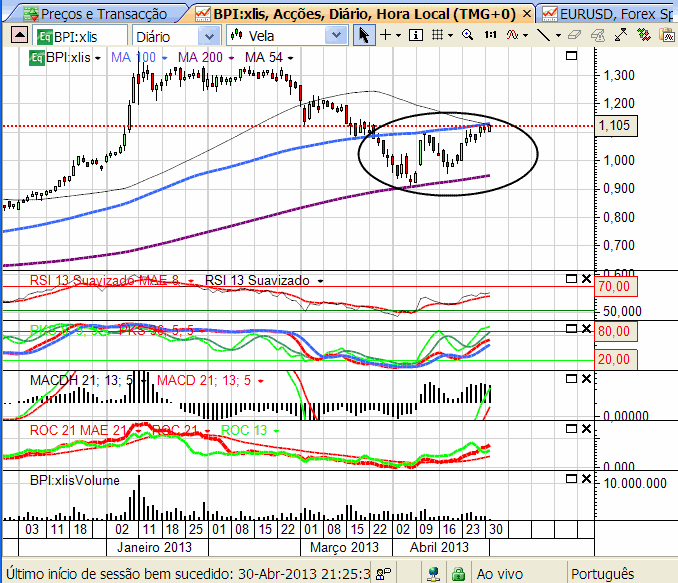The image size is (678, 583).
Task: Collapse toolbar with the up-arrow button
Action: pyautogui.click(x=19, y=35)
